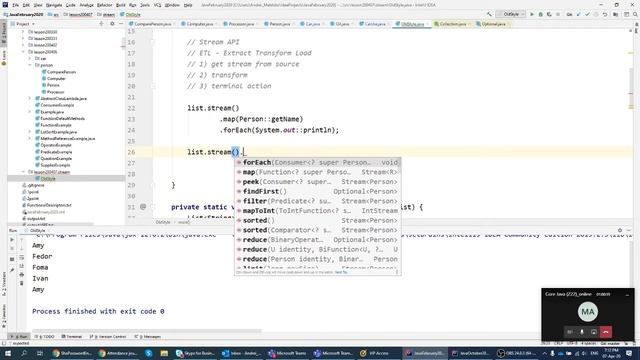
Task: Open the run configuration dropdown
Action: (x=510, y=14)
